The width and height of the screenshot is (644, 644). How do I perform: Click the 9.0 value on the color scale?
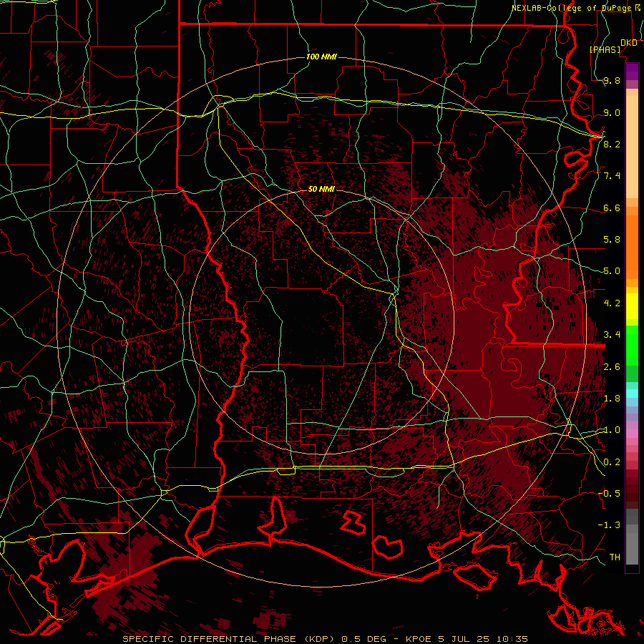tap(612, 112)
